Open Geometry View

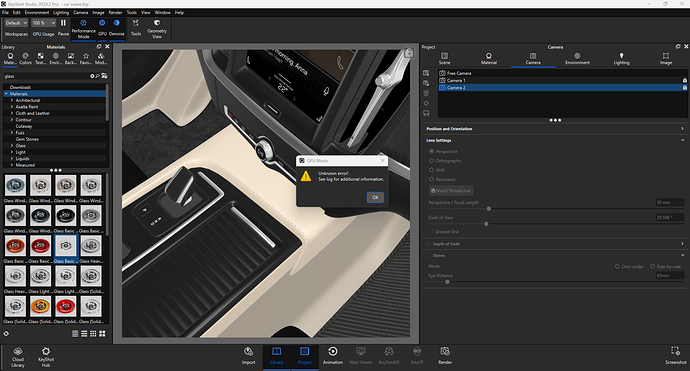[157, 29]
